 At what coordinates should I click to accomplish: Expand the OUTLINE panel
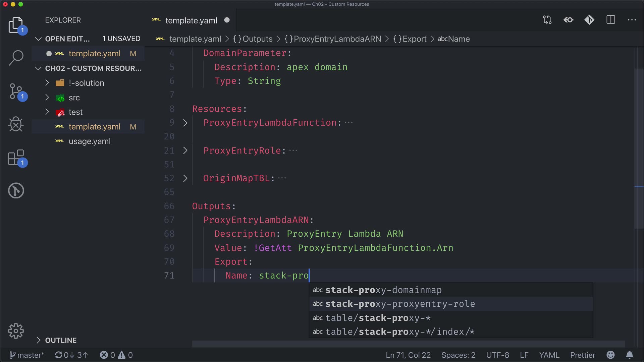[61, 340]
